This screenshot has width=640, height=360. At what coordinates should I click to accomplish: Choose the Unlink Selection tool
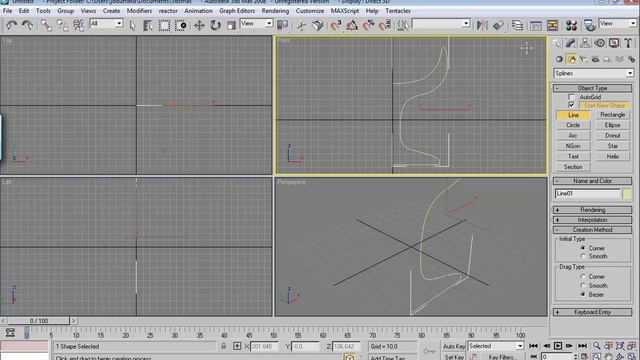62,25
